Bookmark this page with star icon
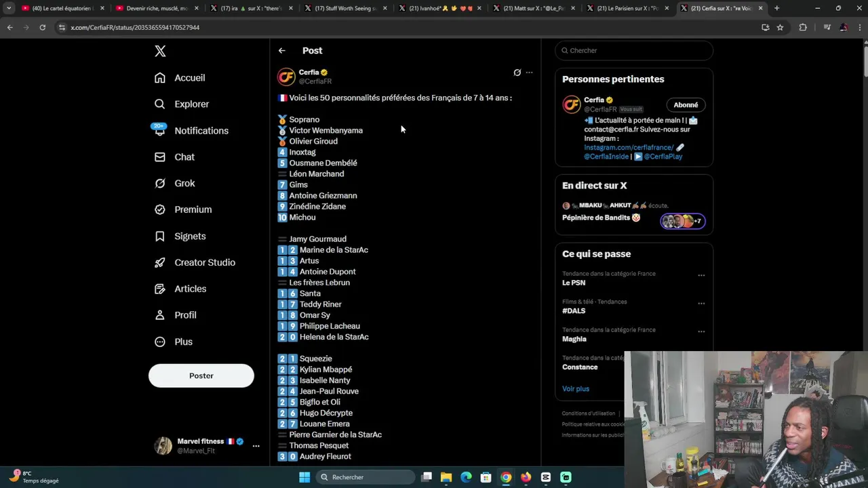 click(x=780, y=27)
